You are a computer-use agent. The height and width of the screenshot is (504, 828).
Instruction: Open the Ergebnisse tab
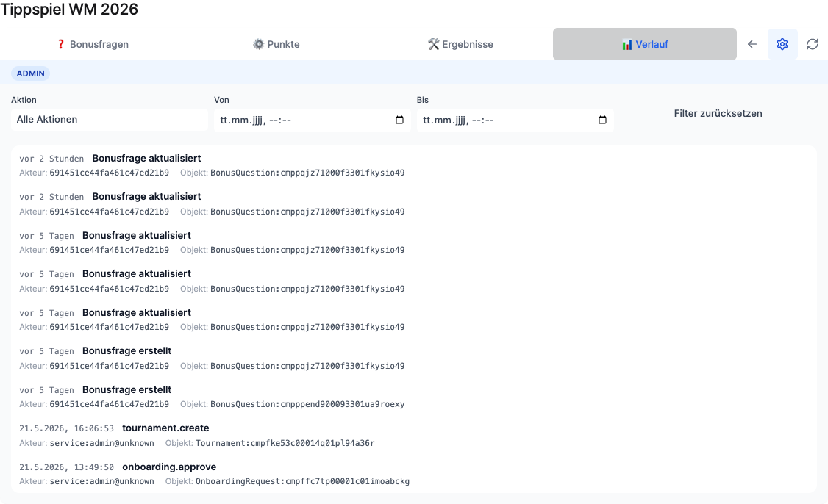[460, 44]
